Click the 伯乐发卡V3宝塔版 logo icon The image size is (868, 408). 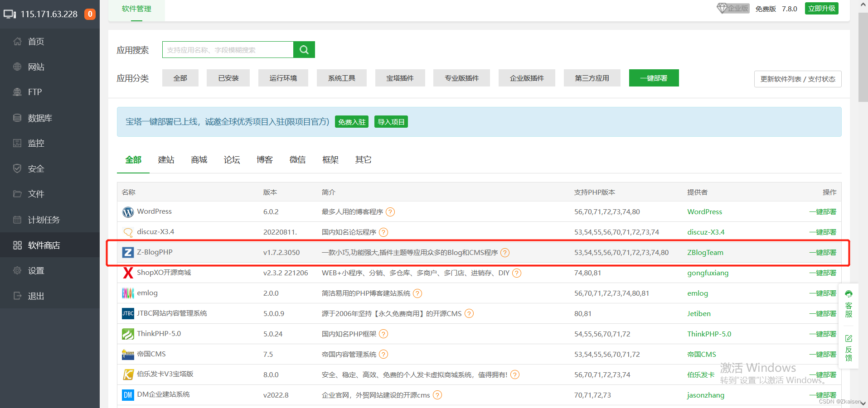click(128, 374)
